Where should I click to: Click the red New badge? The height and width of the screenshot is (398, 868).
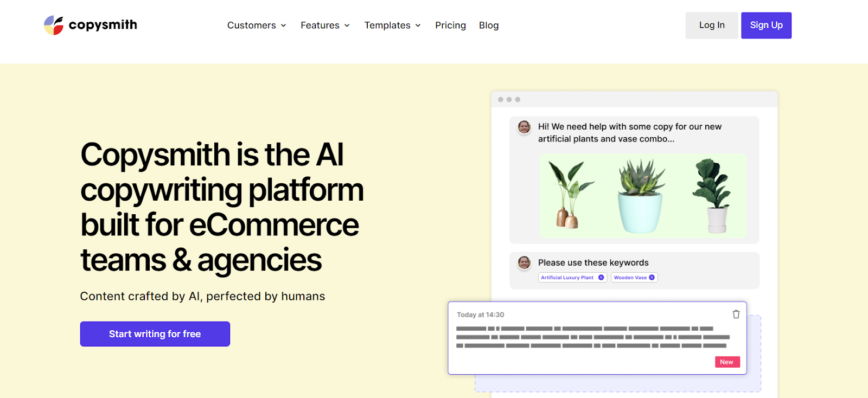click(x=727, y=362)
